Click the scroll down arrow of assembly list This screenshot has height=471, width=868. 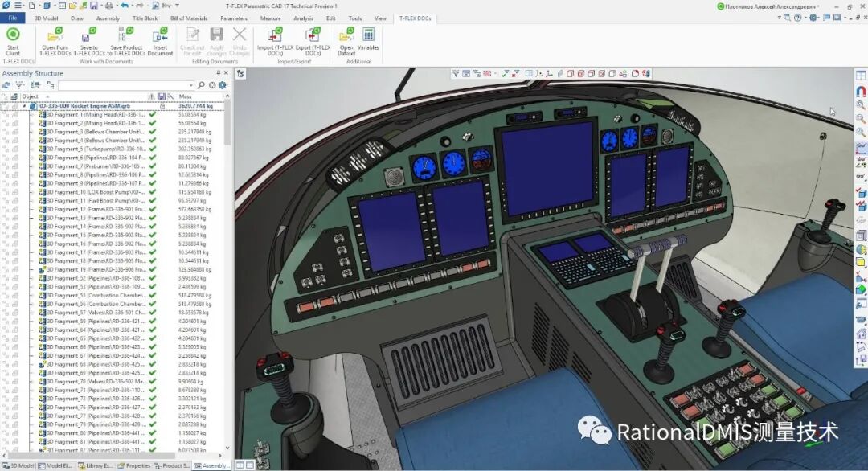coord(227,448)
